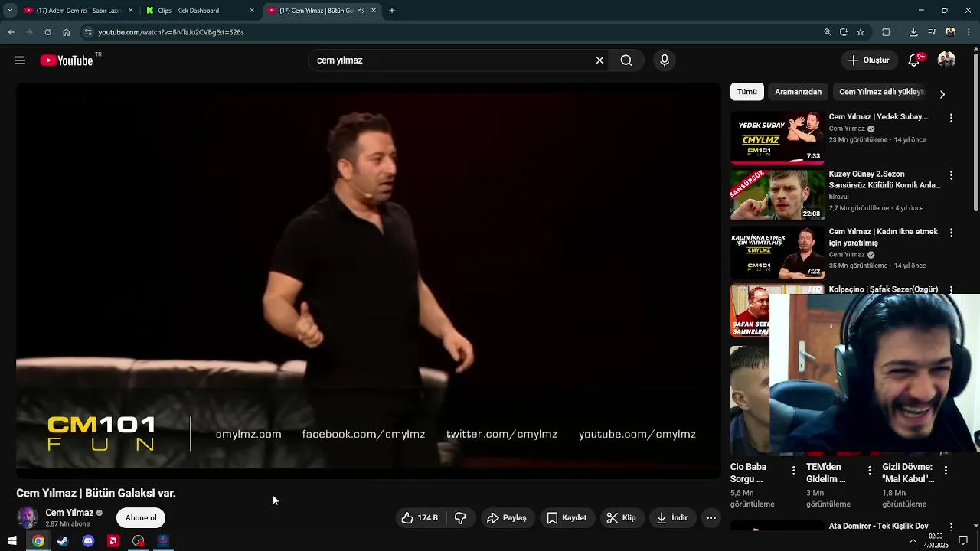This screenshot has height=551, width=980.
Task: Mute the Cem Yılmaz tab audio
Action: pyautogui.click(x=361, y=11)
